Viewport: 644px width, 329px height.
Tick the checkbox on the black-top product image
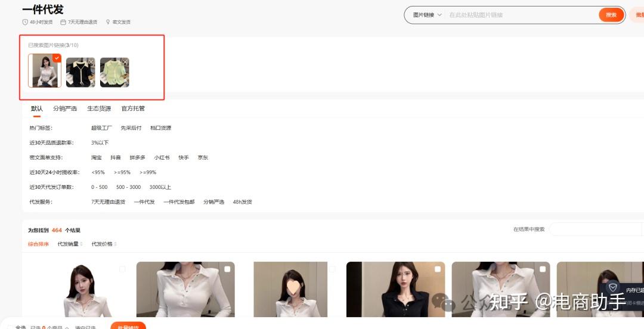click(x=438, y=269)
